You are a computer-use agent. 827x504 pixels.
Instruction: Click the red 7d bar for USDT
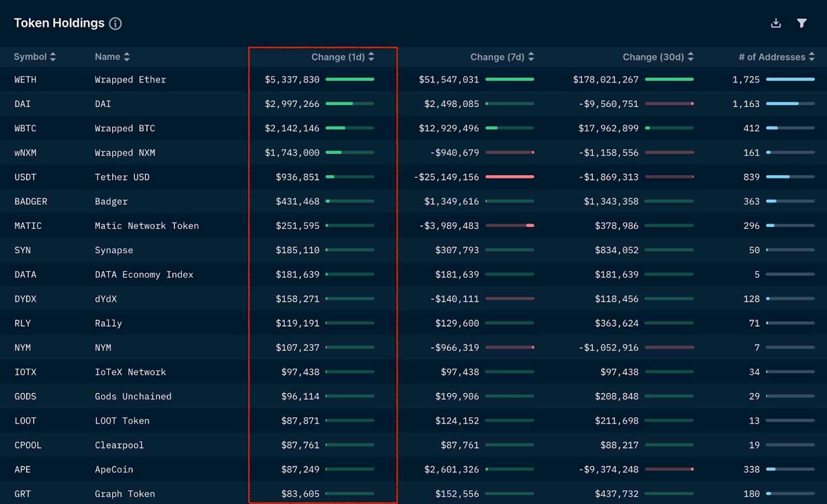click(510, 177)
